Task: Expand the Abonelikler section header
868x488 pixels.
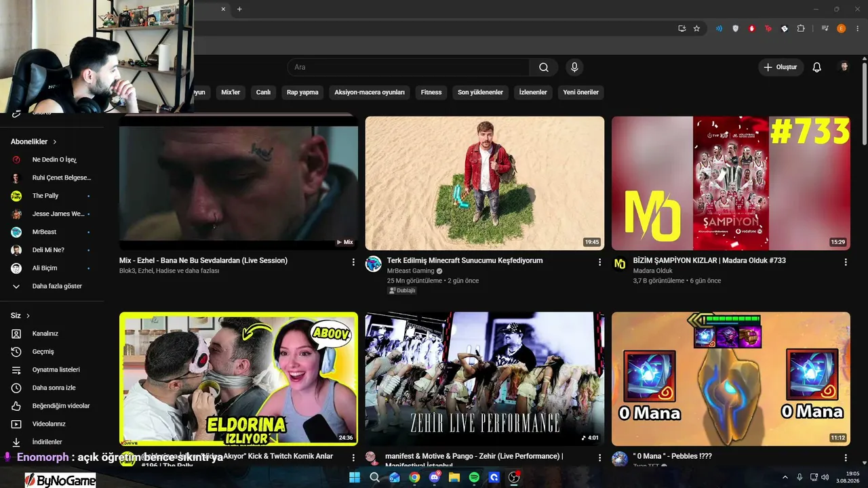Action: point(34,142)
